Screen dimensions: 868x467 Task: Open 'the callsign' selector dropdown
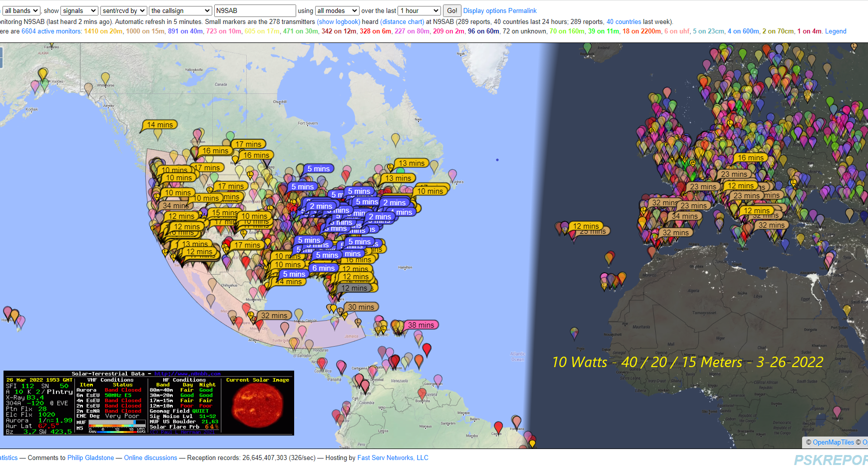(x=180, y=10)
